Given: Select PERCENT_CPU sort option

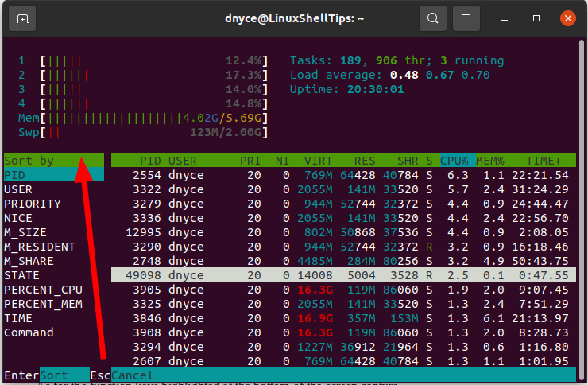Looking at the screenshot, I should click(x=54, y=290).
